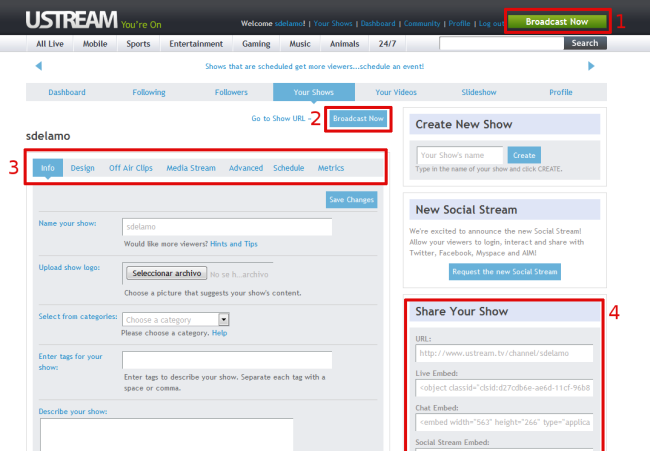This screenshot has height=451, width=650.
Task: Select the Chat Embed code field
Action: (x=504, y=422)
